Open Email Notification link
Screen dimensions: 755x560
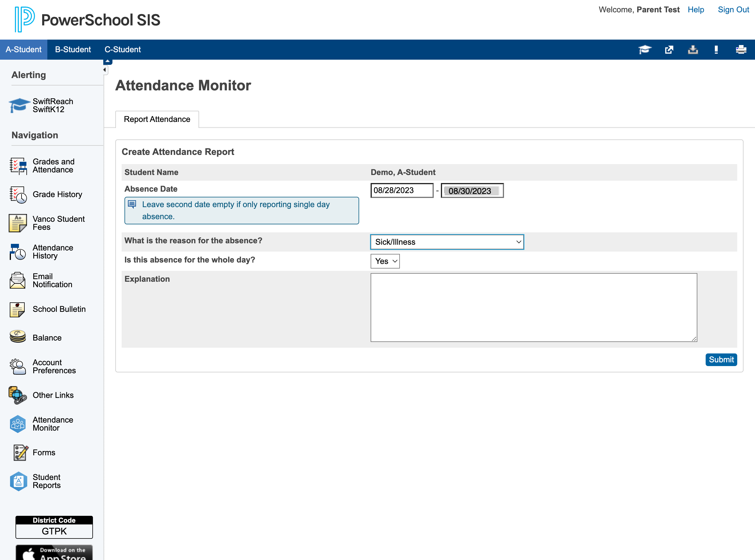[52, 281]
